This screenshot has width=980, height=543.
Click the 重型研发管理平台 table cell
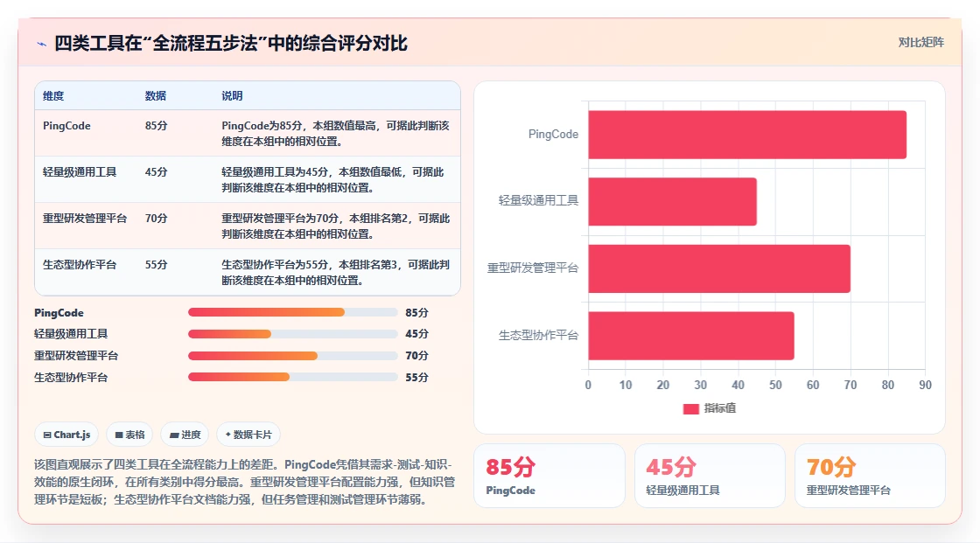point(85,218)
